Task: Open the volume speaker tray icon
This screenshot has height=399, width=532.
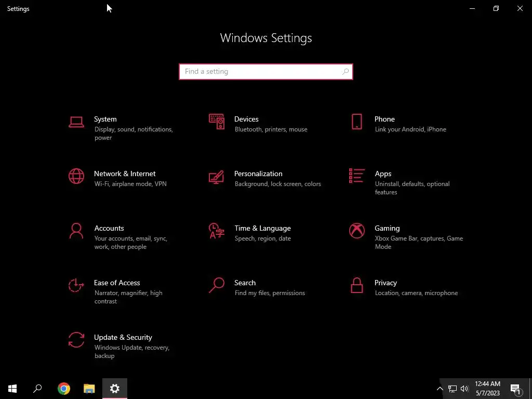Action: coord(464,389)
